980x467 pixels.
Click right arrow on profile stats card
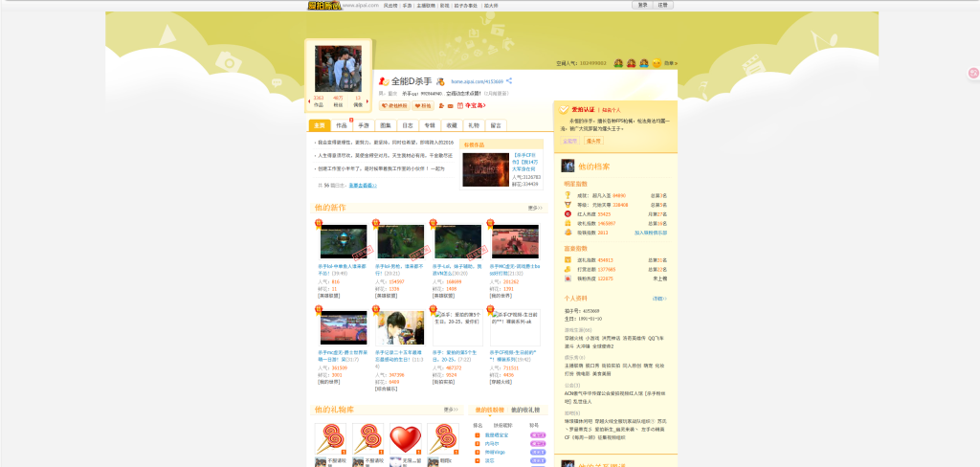(367, 100)
